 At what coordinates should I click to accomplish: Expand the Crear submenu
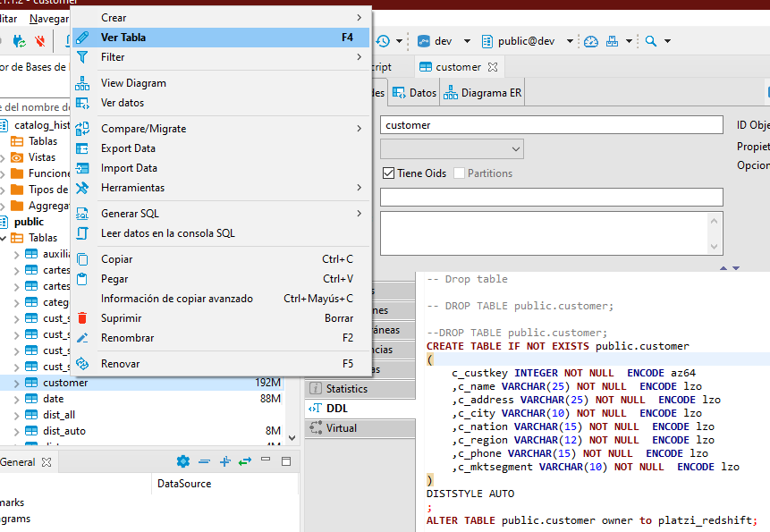[x=221, y=18]
